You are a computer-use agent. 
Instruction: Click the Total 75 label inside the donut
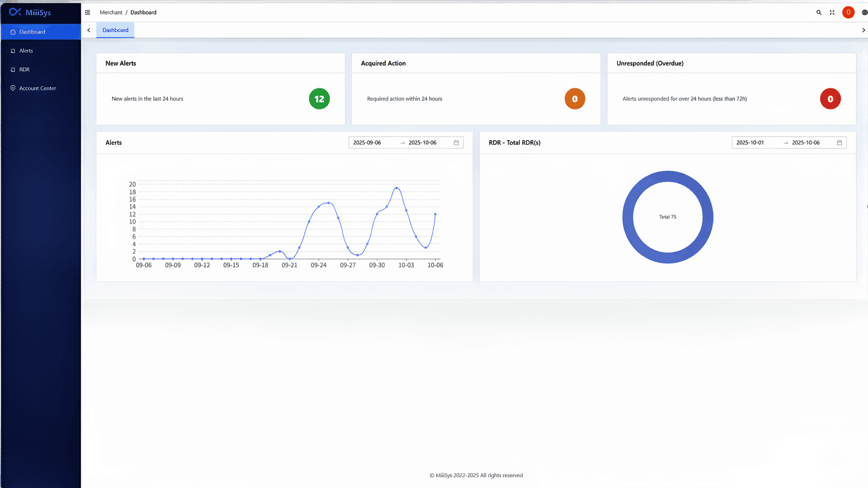click(668, 217)
